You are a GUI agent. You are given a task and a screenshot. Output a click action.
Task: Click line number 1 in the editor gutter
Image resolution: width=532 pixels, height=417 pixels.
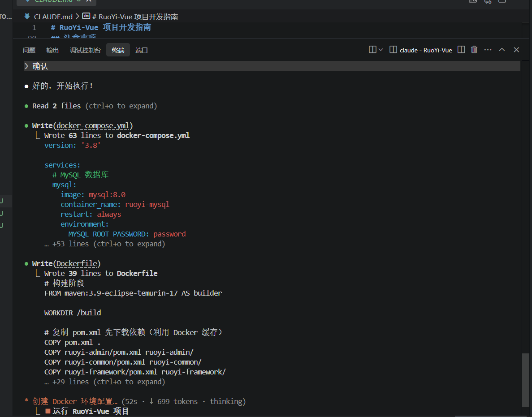34,27
